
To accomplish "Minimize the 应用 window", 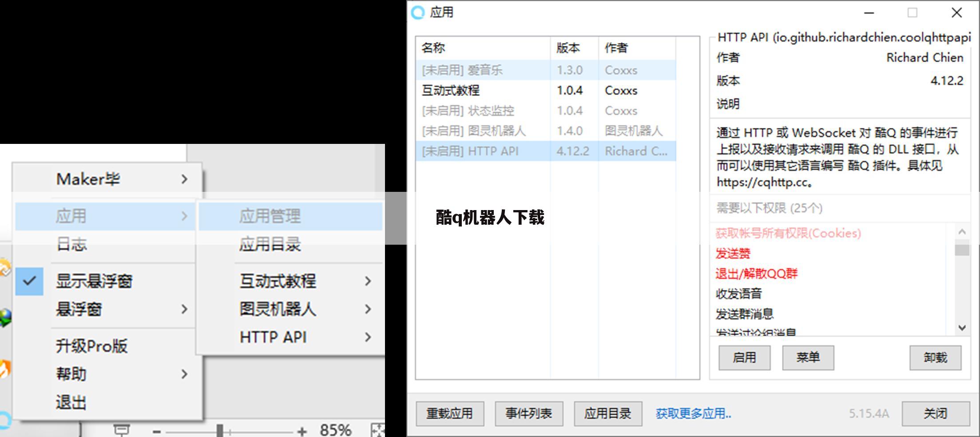I will (x=869, y=13).
